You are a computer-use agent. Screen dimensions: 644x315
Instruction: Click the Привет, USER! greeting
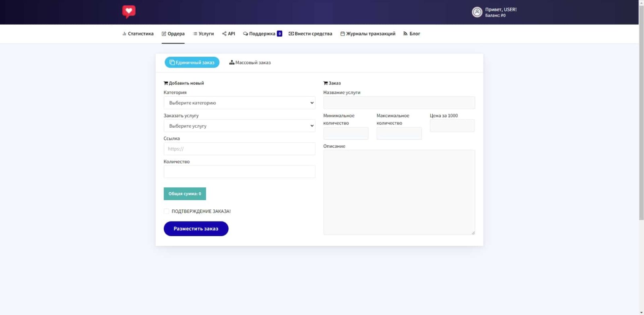[501, 9]
